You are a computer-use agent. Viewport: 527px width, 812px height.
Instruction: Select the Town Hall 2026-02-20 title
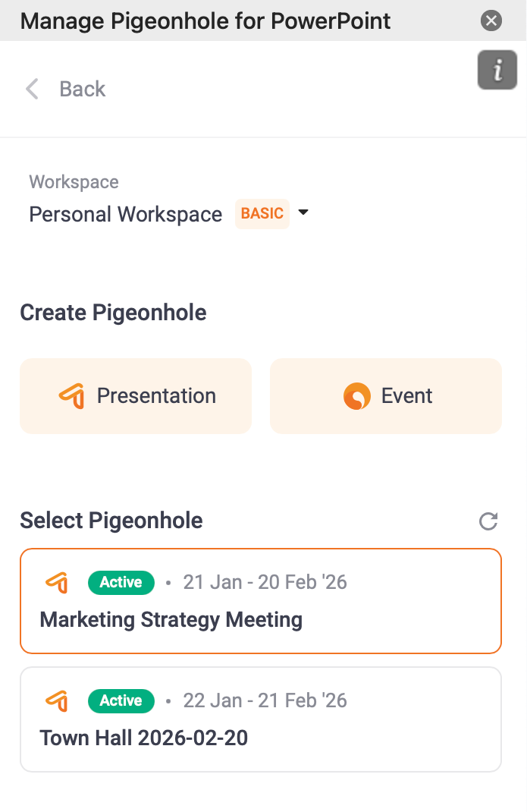point(143,738)
